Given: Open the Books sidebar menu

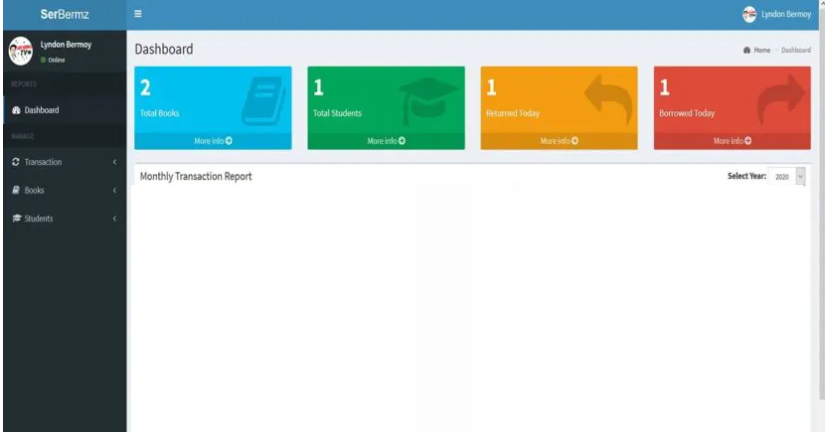Looking at the screenshot, I should (64, 190).
